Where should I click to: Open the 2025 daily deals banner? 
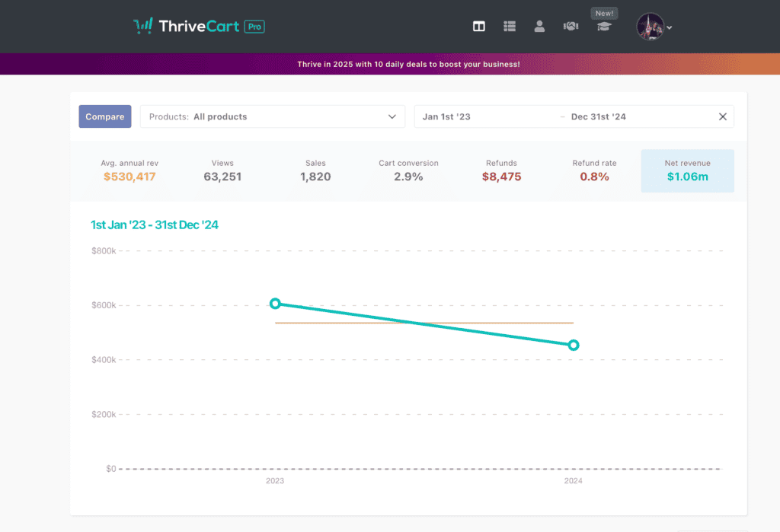408,64
